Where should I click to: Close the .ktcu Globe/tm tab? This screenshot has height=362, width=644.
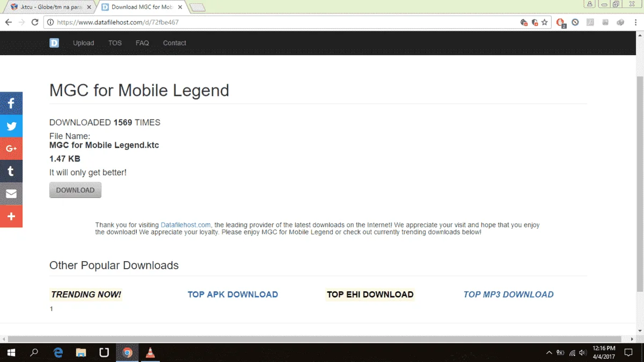click(x=89, y=8)
